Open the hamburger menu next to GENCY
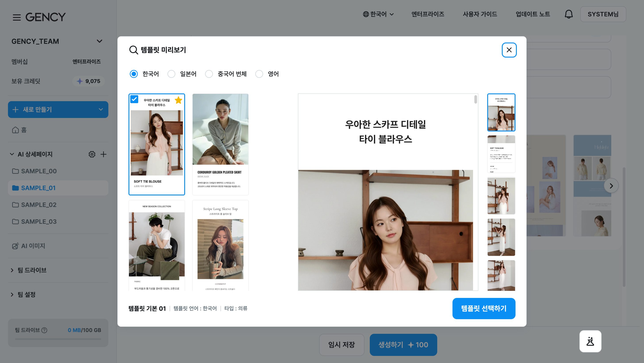Viewport: 644px width, 363px height. coord(17,17)
